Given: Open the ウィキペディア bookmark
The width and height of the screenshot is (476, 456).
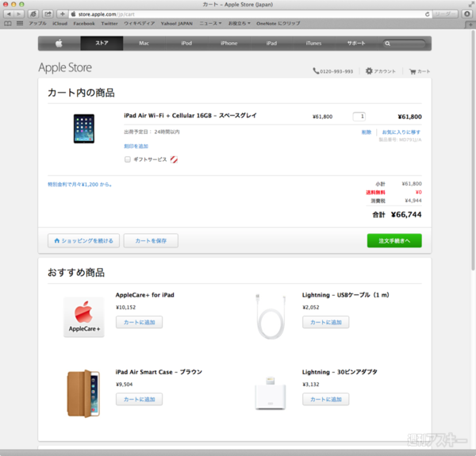Looking at the screenshot, I should tap(140, 23).
